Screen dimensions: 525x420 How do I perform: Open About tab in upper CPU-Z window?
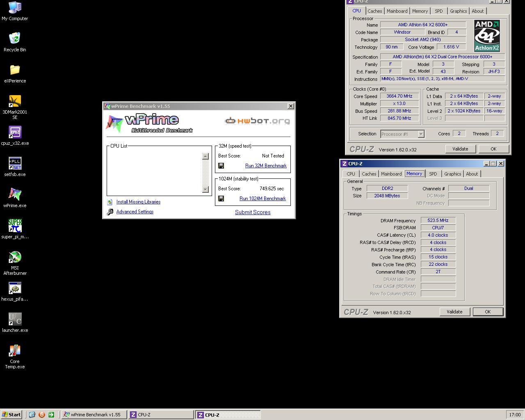pyautogui.click(x=477, y=11)
